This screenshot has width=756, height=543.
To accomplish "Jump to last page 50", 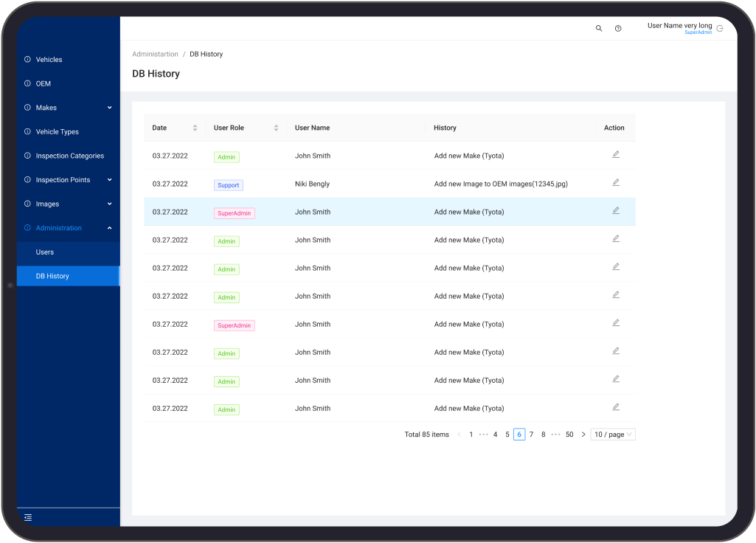I will click(569, 435).
